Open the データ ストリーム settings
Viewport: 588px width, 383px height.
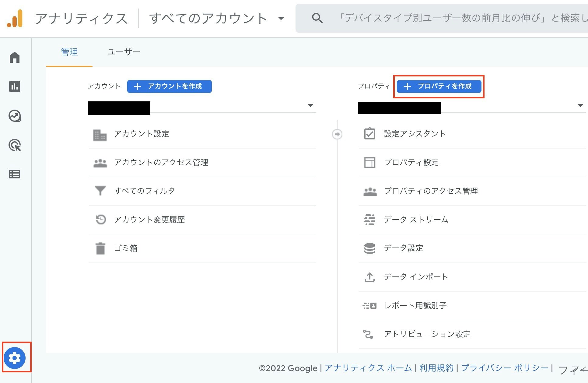point(416,219)
